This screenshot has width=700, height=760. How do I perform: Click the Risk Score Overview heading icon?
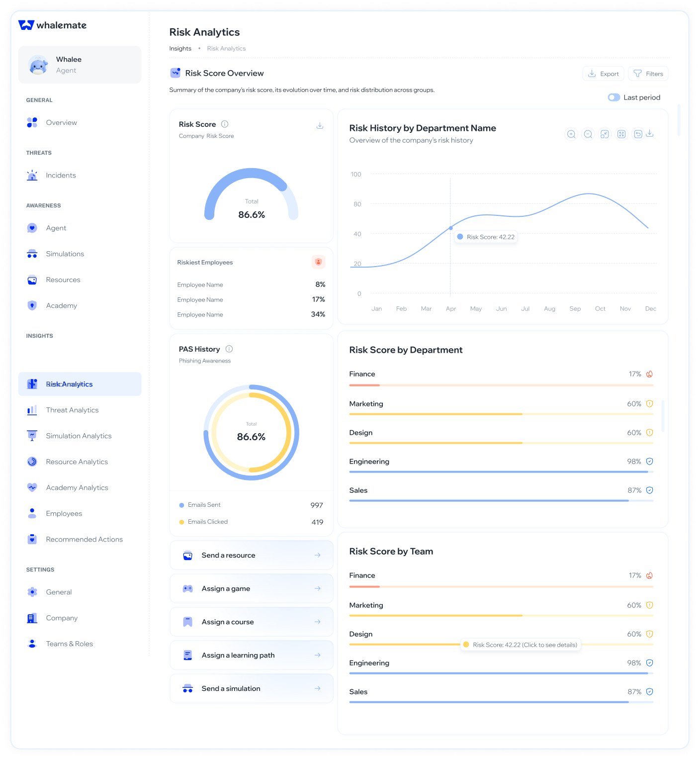point(175,73)
